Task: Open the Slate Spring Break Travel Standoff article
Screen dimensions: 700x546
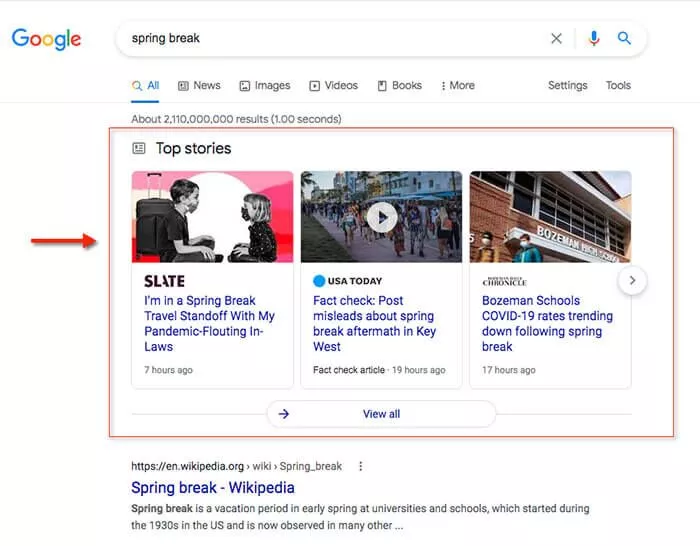Action: pos(209,323)
